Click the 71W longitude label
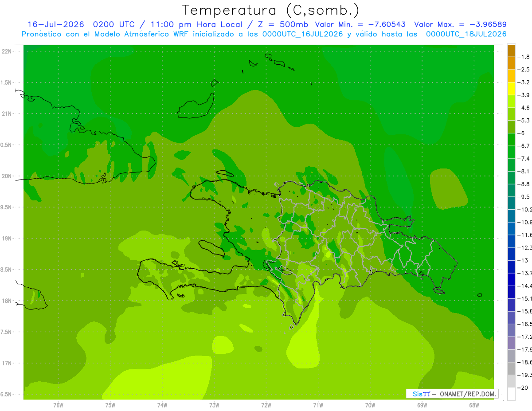This screenshot has height=411, width=532. click(318, 405)
